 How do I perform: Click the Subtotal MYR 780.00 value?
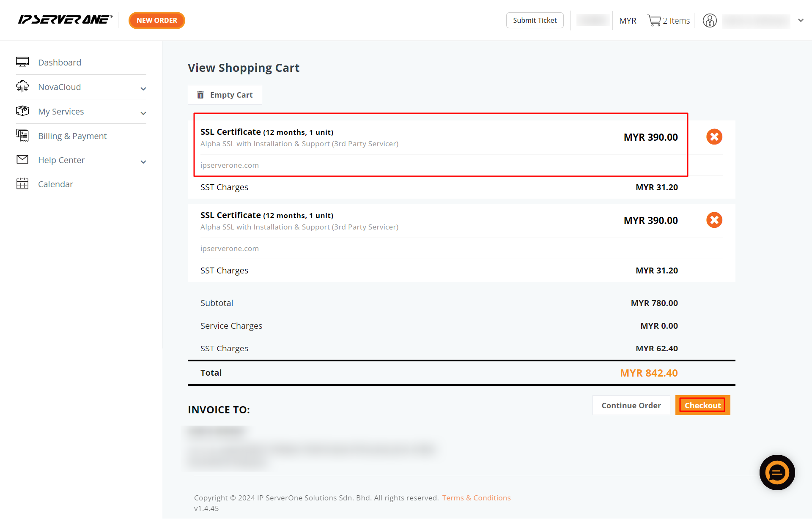(654, 303)
